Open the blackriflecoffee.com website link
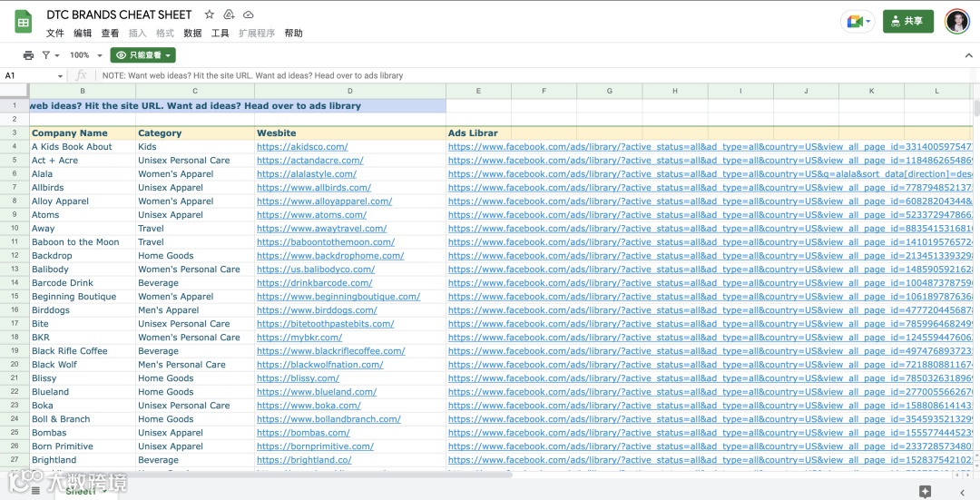Screen dimensions: 980x500 pyautogui.click(x=331, y=351)
